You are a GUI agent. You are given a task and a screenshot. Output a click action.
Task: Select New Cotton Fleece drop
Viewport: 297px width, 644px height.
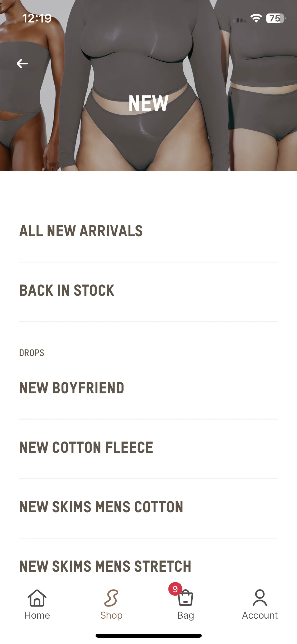coord(148,448)
